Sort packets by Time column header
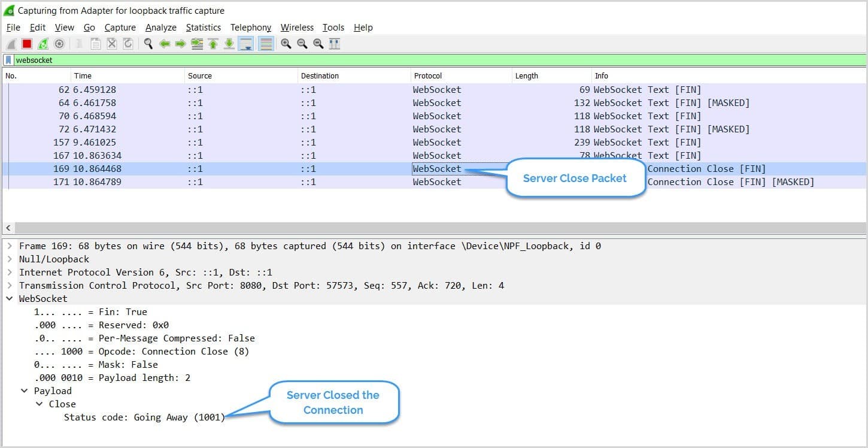Viewport: 868px width, 448px height. point(83,76)
